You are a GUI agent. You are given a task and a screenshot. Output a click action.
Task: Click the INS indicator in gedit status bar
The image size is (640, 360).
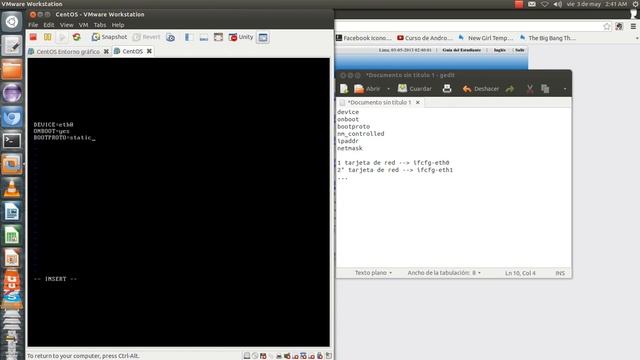[x=560, y=273]
